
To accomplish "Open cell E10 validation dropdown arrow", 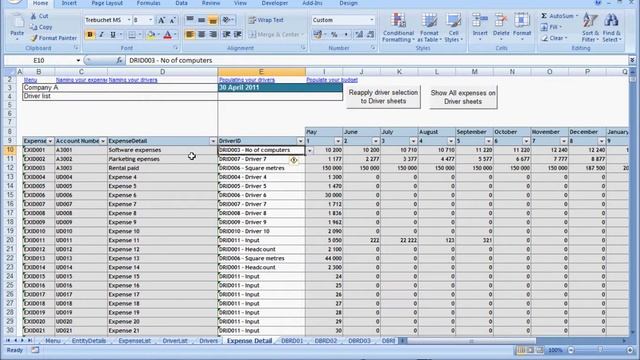I will click(x=310, y=150).
